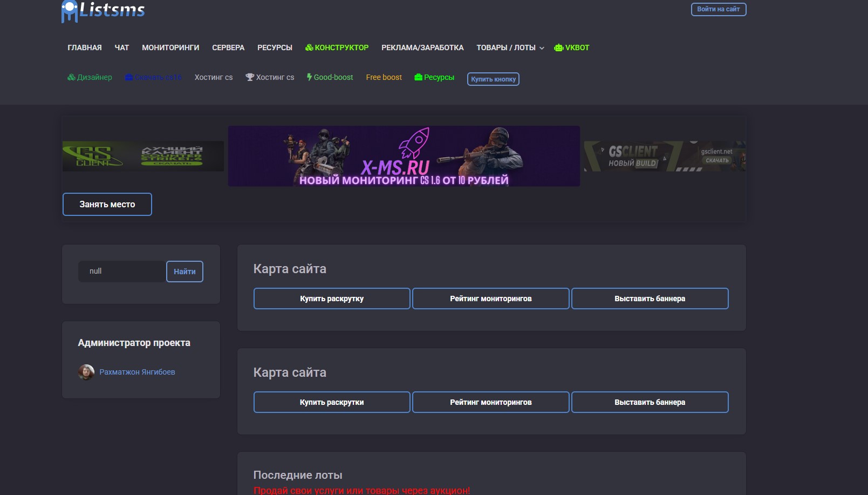Screen dimensions: 868x495
Task: Open the X-MS.RU monitoring banner
Action: click(404, 157)
